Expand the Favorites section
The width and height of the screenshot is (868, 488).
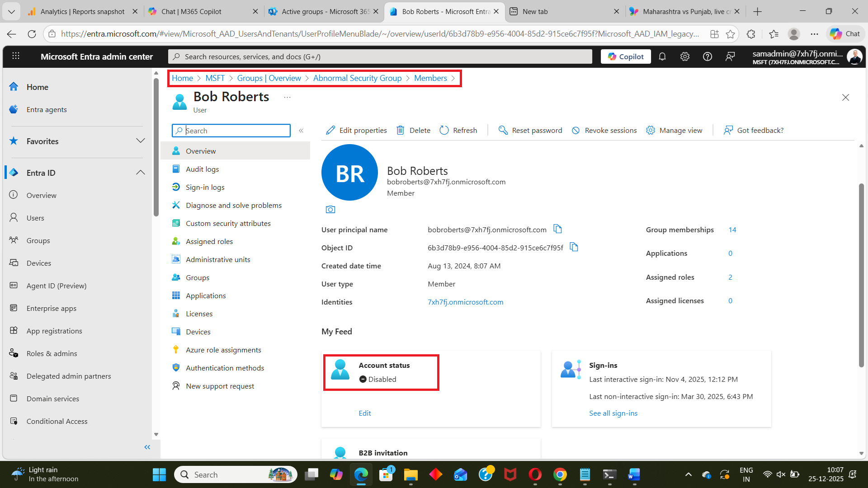[141, 141]
